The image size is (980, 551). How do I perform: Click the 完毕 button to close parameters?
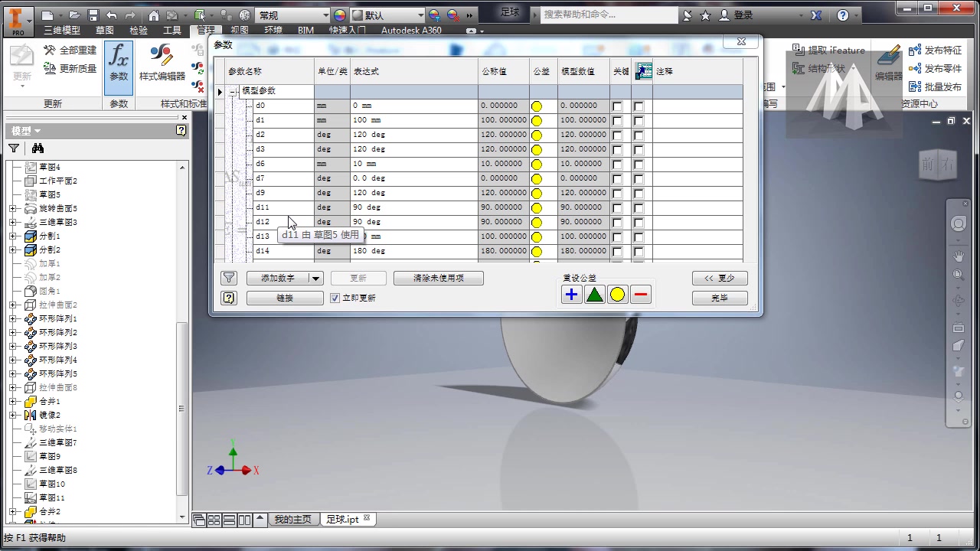tap(719, 298)
